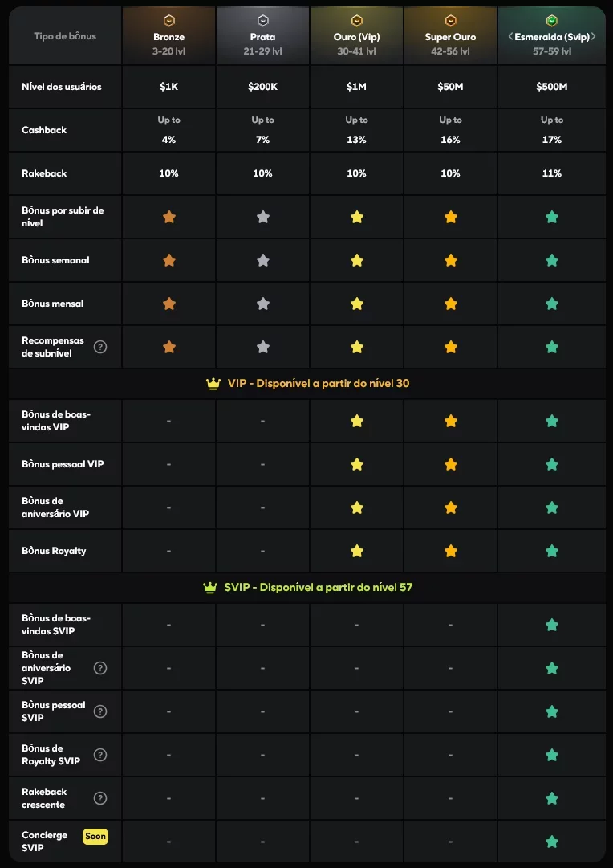Click the Super Ouro tier badge icon
613x868 pixels.
[450, 21]
